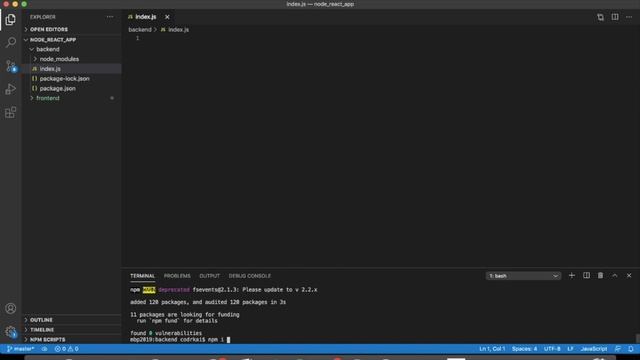Click the terminal vertical scrollbar
The height and width of the screenshot is (360, 640).
(x=637, y=338)
